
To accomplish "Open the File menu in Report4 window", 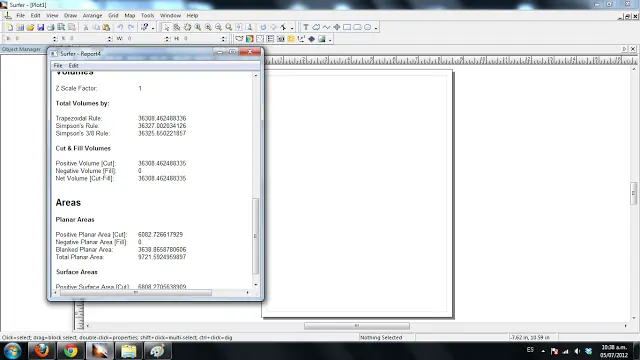I will [x=58, y=66].
